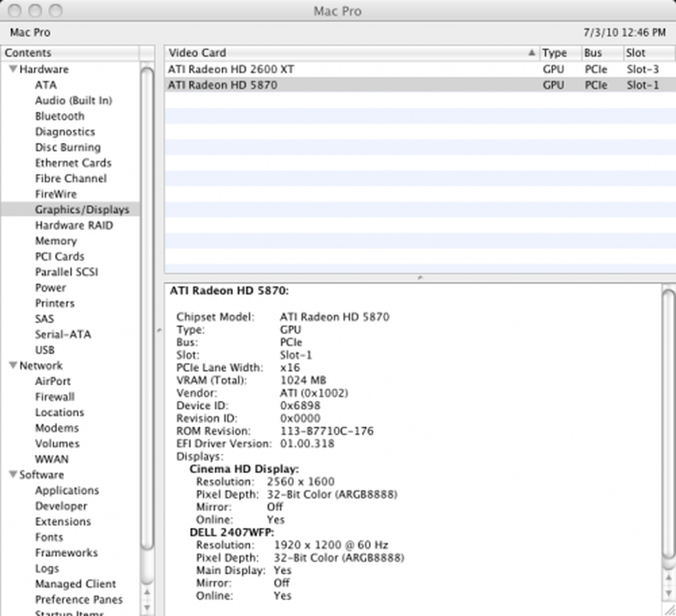The height and width of the screenshot is (616, 676).
Task: Open the Memory hardware report
Action: (x=56, y=241)
